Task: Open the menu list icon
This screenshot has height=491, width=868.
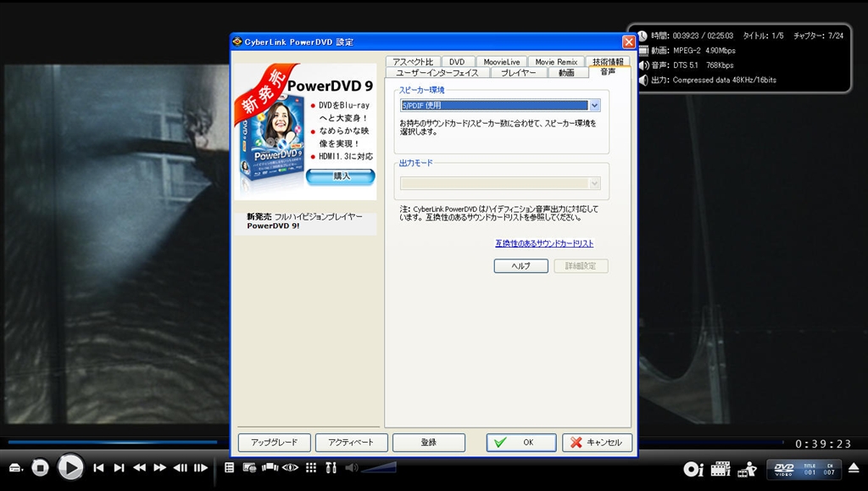Action: click(x=229, y=468)
